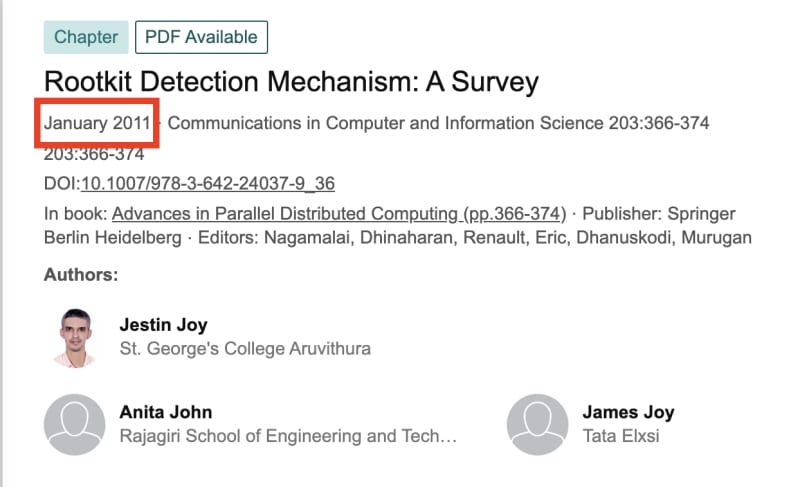
Task: Click the second-line 203:366-374 page range
Action: click(x=94, y=154)
